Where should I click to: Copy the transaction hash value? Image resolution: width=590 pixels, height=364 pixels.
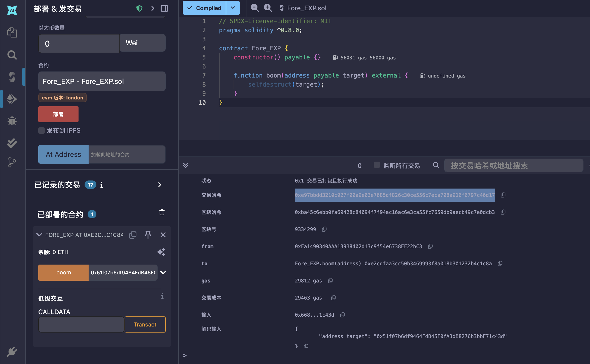click(x=503, y=195)
